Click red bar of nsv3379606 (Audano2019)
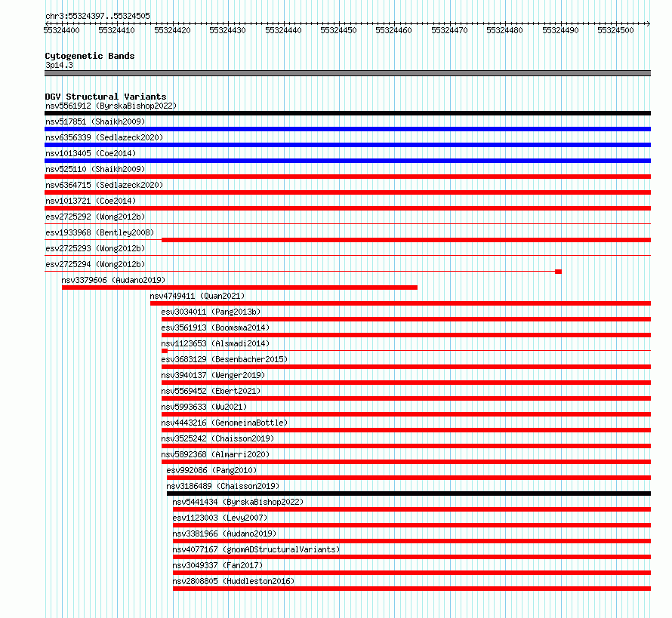 click(239, 287)
